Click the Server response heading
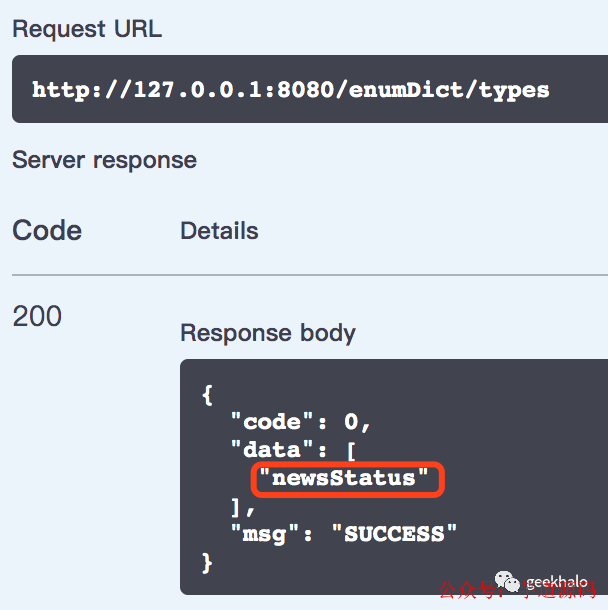This screenshot has height=610, width=608. tap(105, 160)
